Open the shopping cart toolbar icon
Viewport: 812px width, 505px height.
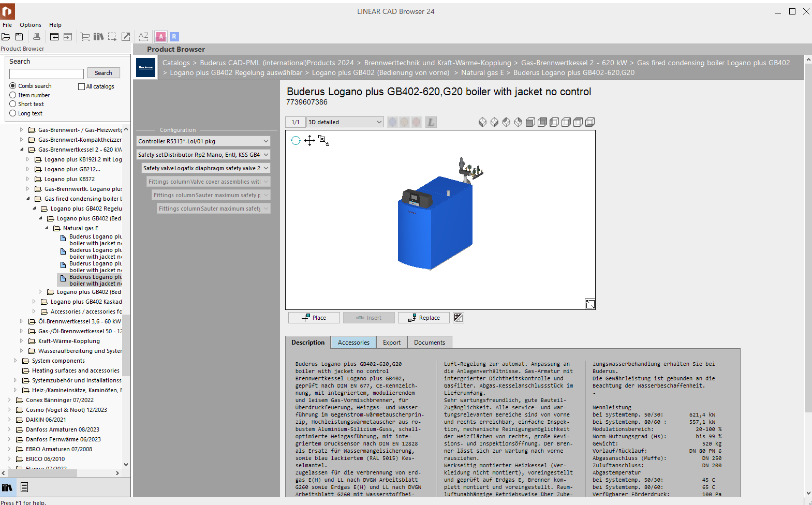(x=85, y=37)
